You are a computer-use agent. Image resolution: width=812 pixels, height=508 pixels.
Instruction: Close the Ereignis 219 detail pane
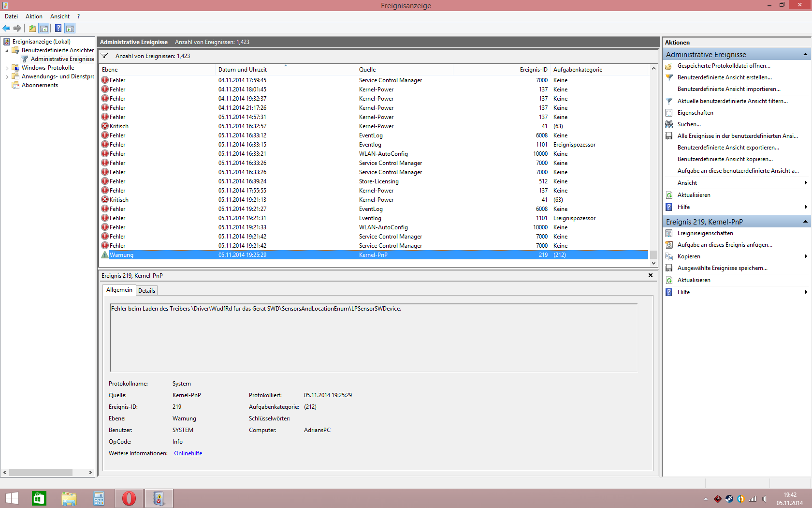click(x=651, y=275)
